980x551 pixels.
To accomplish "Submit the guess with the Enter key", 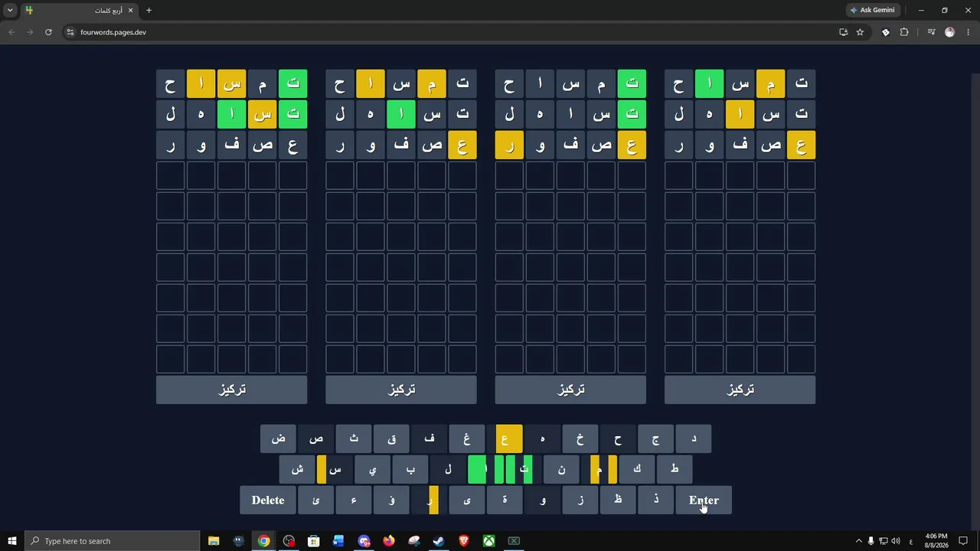I will tap(704, 500).
